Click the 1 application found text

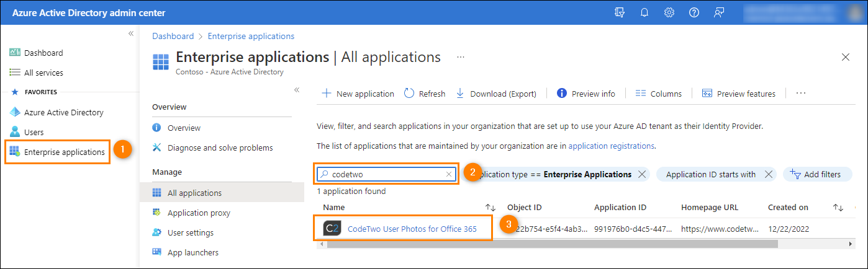pyautogui.click(x=351, y=192)
